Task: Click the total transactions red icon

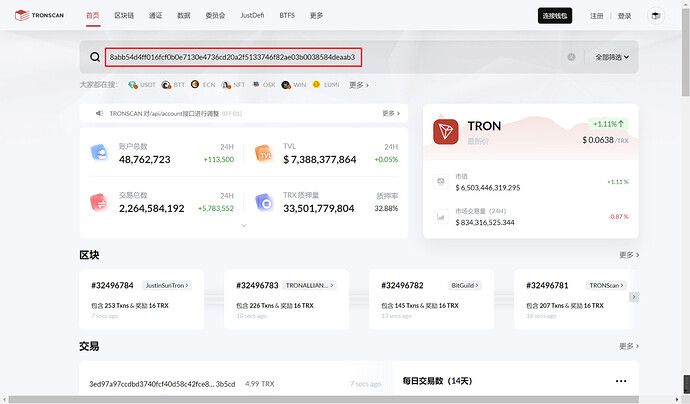Action: tap(99, 202)
